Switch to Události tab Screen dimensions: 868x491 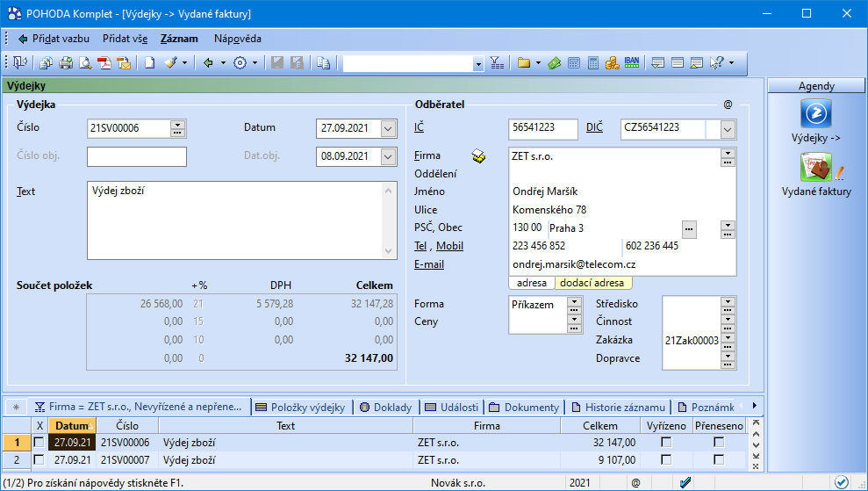pyautogui.click(x=452, y=408)
